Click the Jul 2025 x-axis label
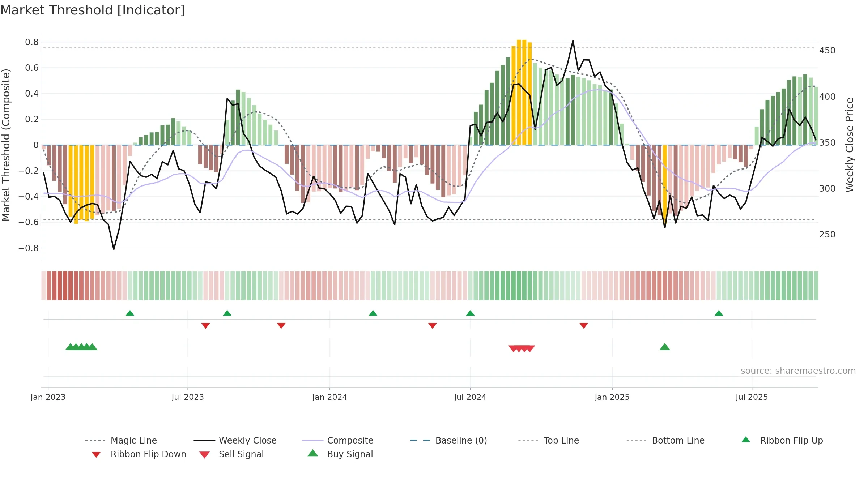This screenshot has width=868, height=488. click(x=752, y=397)
